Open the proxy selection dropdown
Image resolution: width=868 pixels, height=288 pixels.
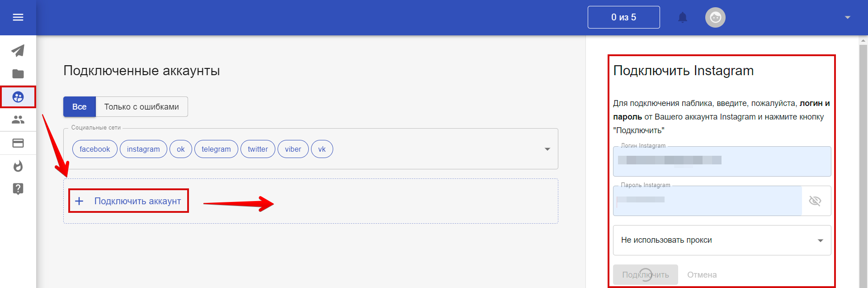tap(722, 240)
